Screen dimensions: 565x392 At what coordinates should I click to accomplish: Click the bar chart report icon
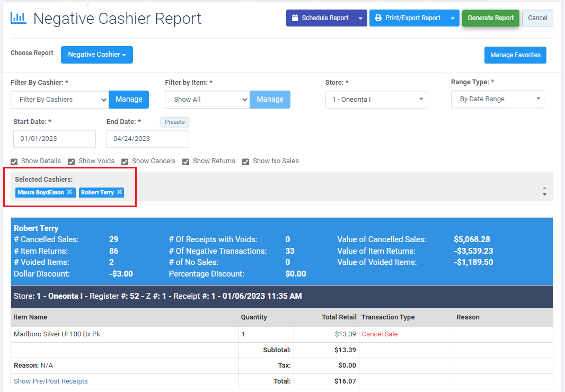pos(19,18)
